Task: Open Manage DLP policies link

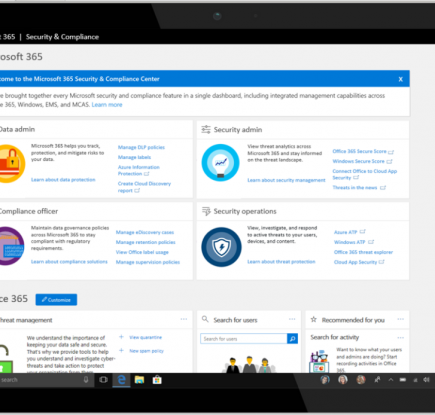Action: point(141,147)
